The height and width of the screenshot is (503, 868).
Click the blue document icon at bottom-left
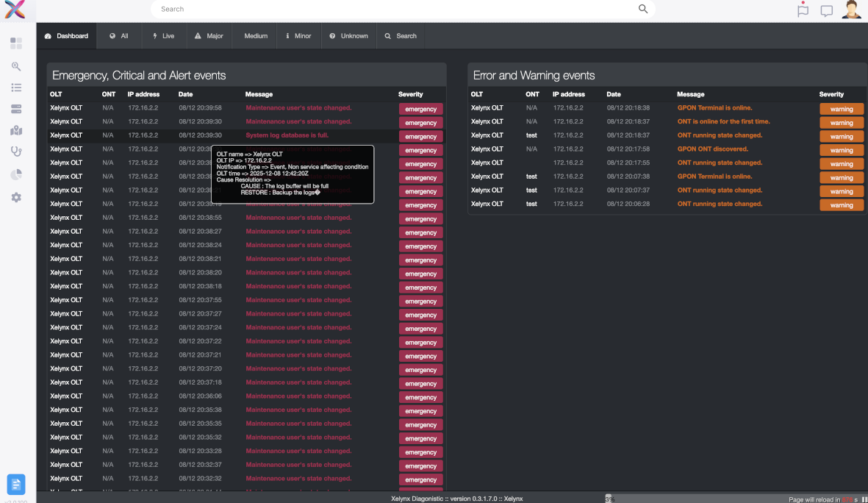(16, 484)
